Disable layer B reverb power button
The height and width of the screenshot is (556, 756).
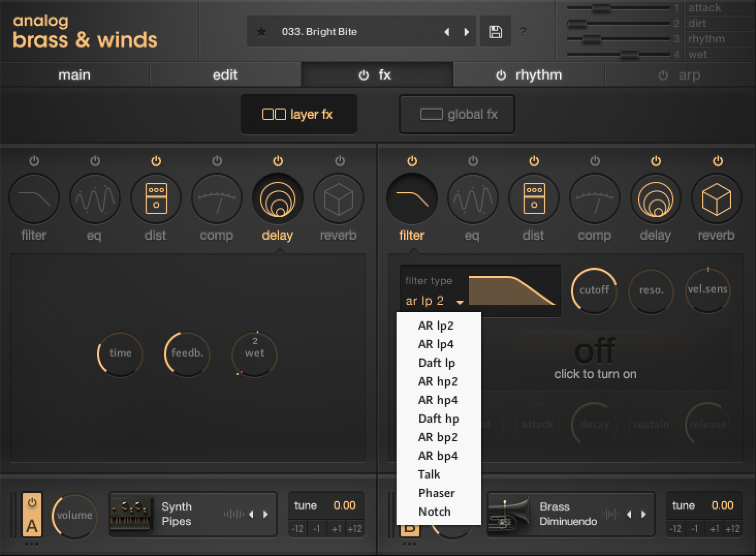pos(717,161)
